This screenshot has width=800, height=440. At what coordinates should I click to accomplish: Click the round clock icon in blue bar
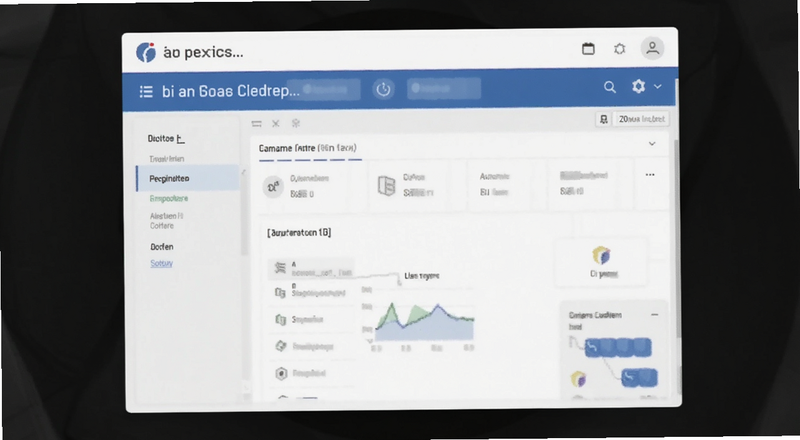point(383,89)
